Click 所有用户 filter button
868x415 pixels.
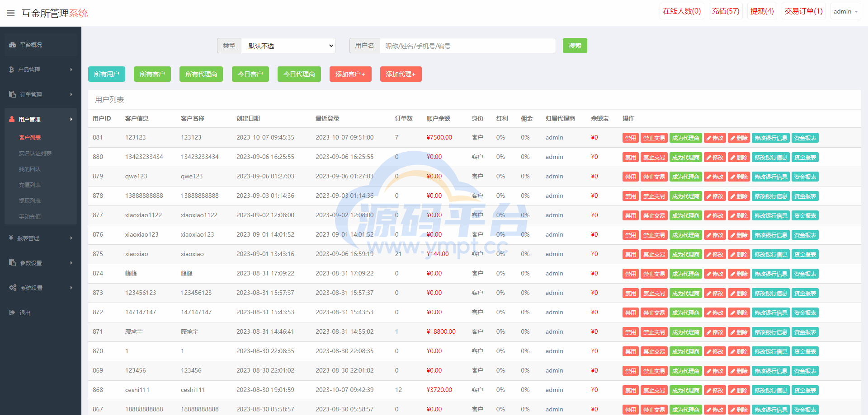point(107,74)
